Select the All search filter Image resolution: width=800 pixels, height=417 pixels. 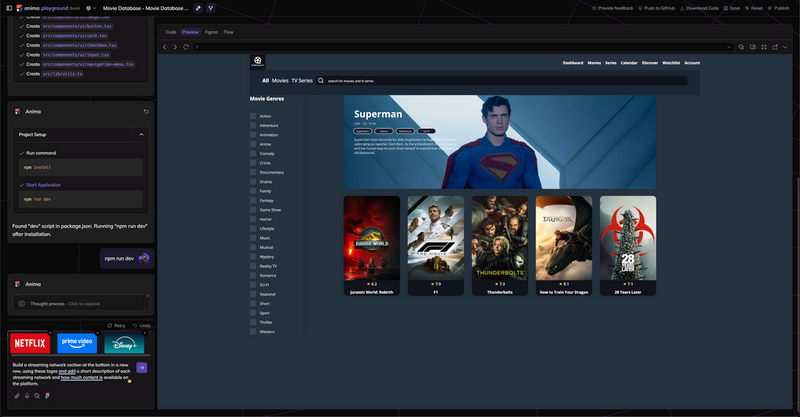265,81
